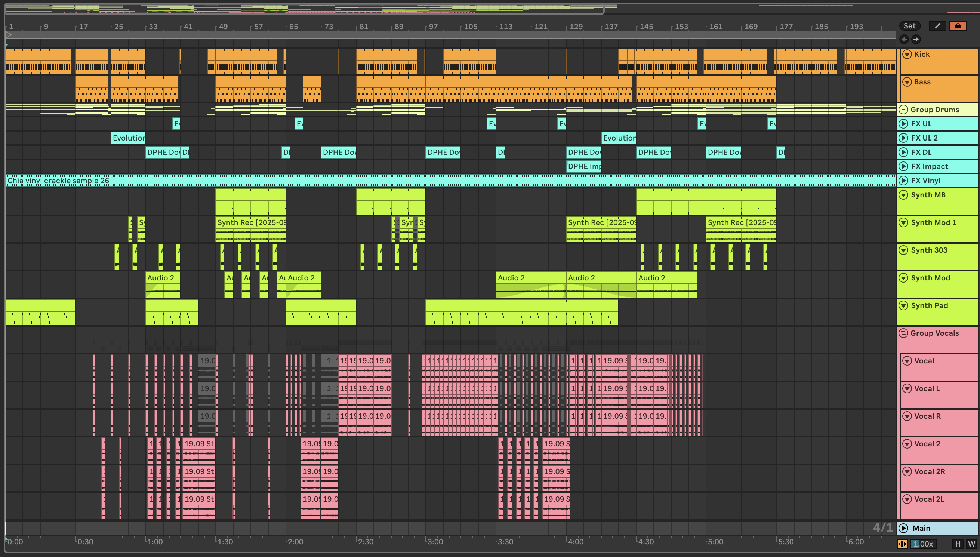This screenshot has width=980, height=557.
Task: Toggle the orange waveform display button
Action: click(902, 544)
